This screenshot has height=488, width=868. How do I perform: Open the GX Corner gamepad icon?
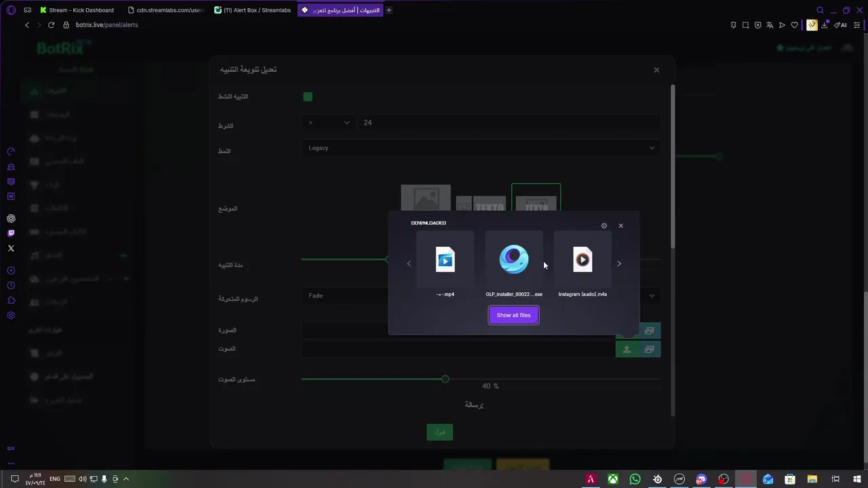(27, 10)
